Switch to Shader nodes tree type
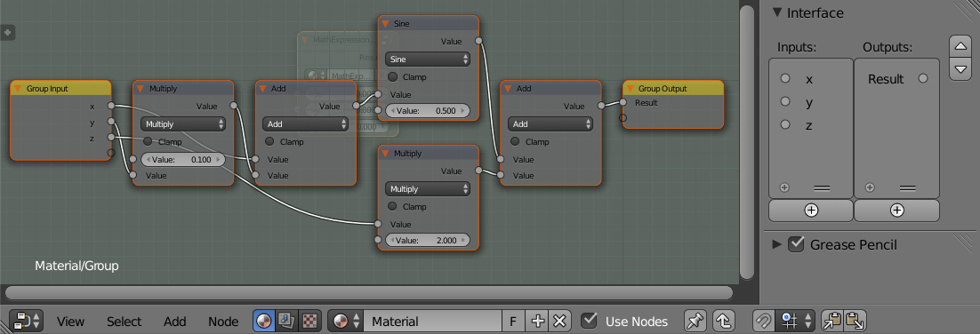 pos(264,322)
